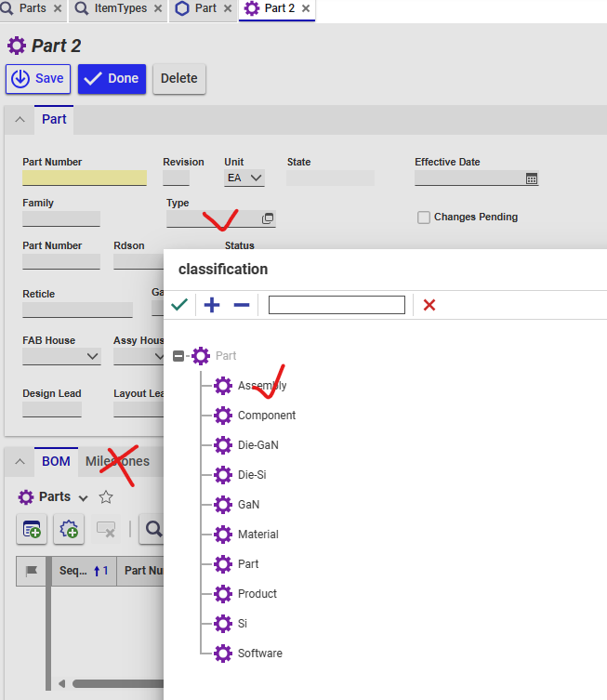
Task: Click the add existing Part row icon
Action: coord(32,530)
